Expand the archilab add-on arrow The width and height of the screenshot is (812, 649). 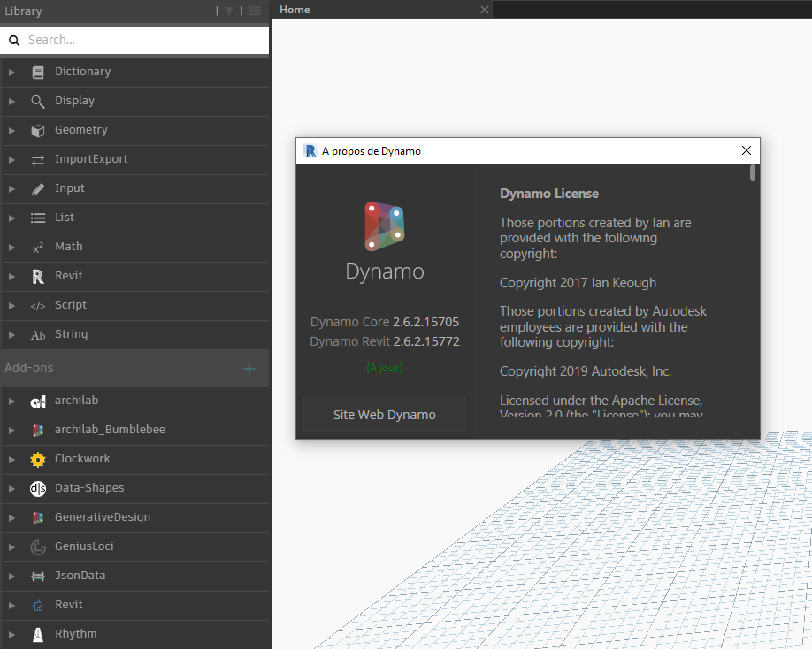tap(12, 401)
